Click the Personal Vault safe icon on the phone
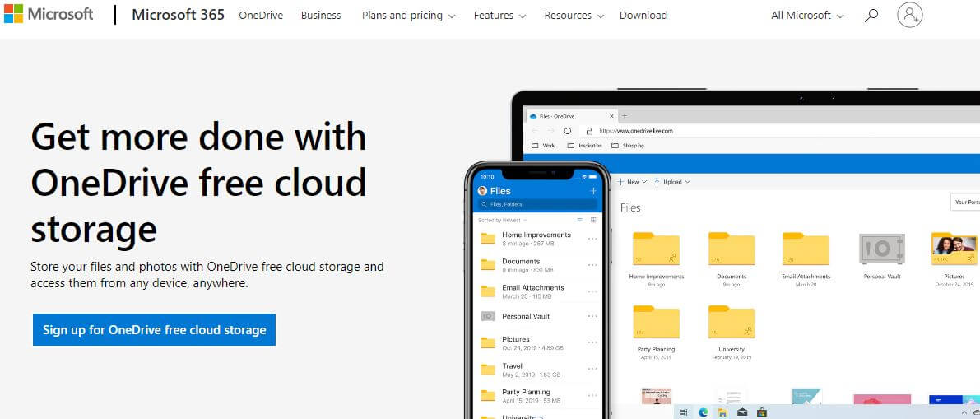Image resolution: width=980 pixels, height=419 pixels. [487, 316]
